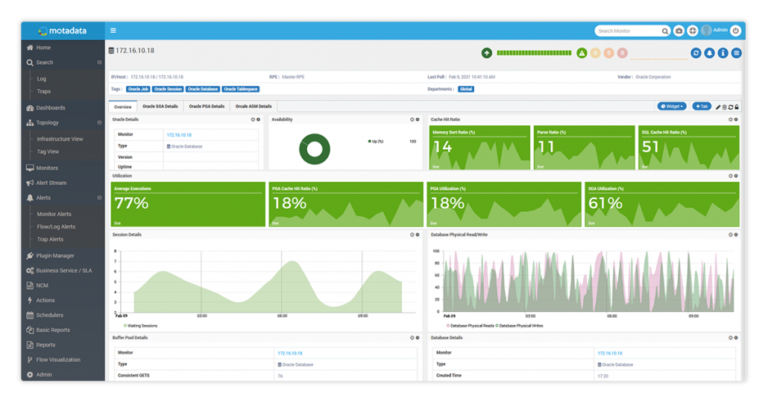768x402 pixels.
Task: Toggle the dashboard lock icon
Action: coord(737,107)
